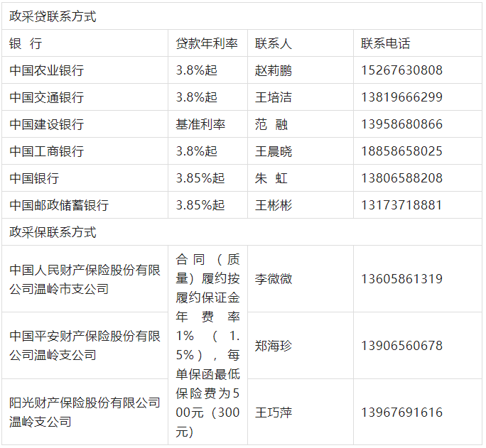The width and height of the screenshot is (486, 448).
Task: Select contact name 李微微
Action: coord(274,279)
